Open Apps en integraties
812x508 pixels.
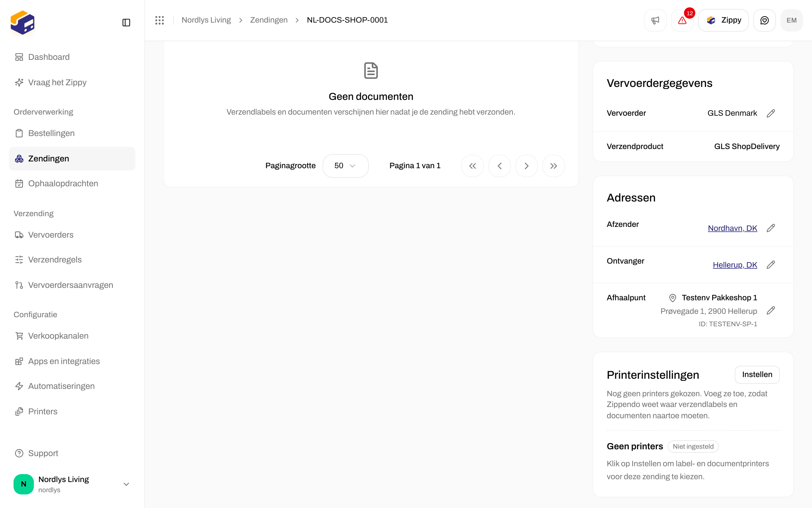[72, 361]
